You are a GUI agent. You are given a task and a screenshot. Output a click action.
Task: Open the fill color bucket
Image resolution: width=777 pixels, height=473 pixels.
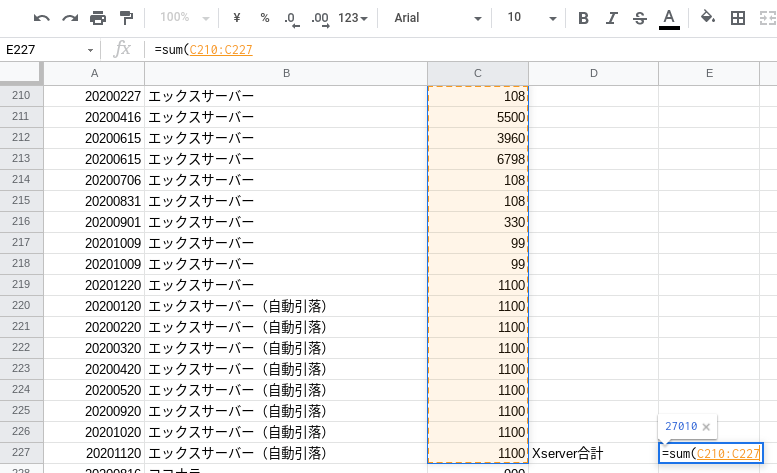click(708, 18)
